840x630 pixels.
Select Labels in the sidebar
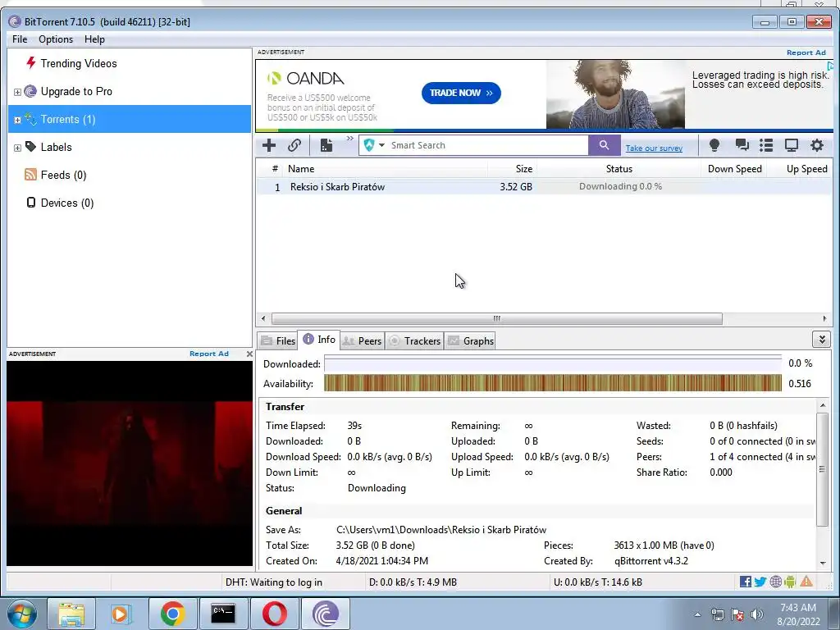coord(56,147)
